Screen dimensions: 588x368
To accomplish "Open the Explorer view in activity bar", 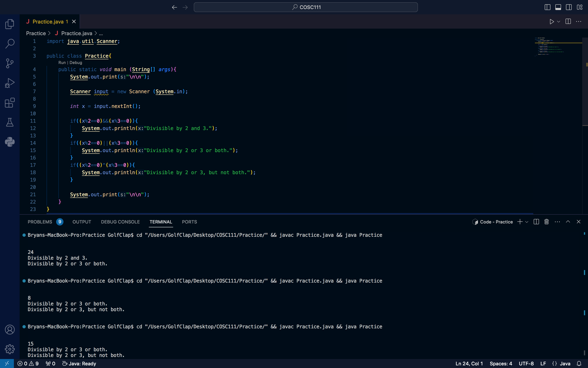I will pyautogui.click(x=10, y=24).
